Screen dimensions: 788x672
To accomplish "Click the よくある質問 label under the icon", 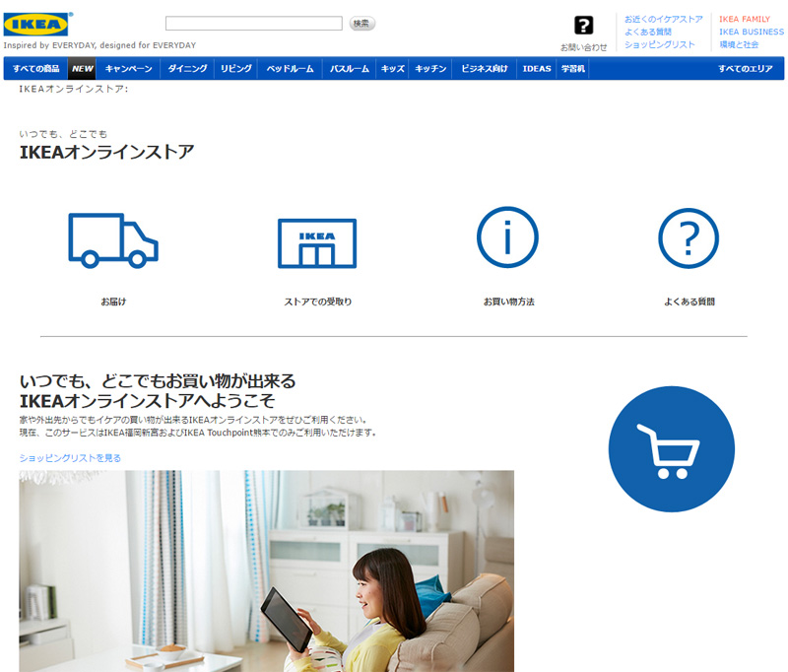I will tap(689, 302).
